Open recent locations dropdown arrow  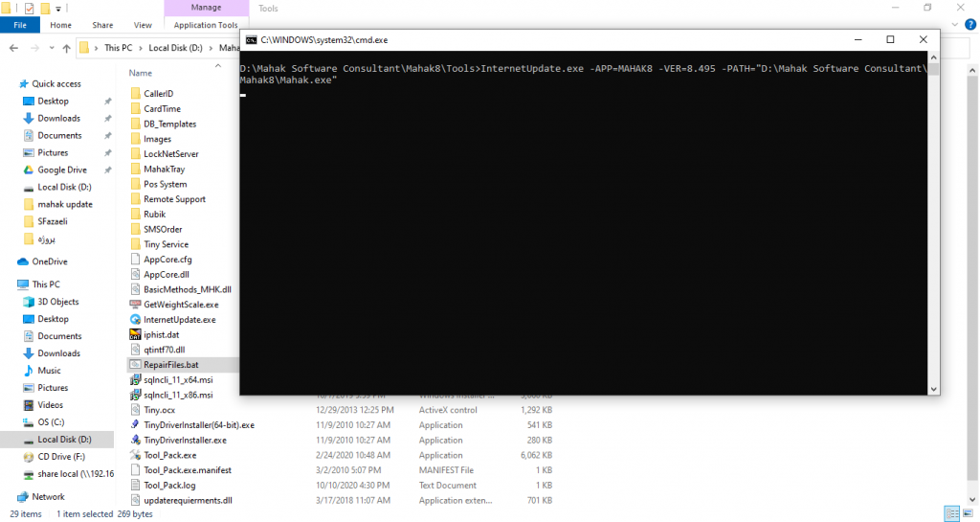click(52, 48)
